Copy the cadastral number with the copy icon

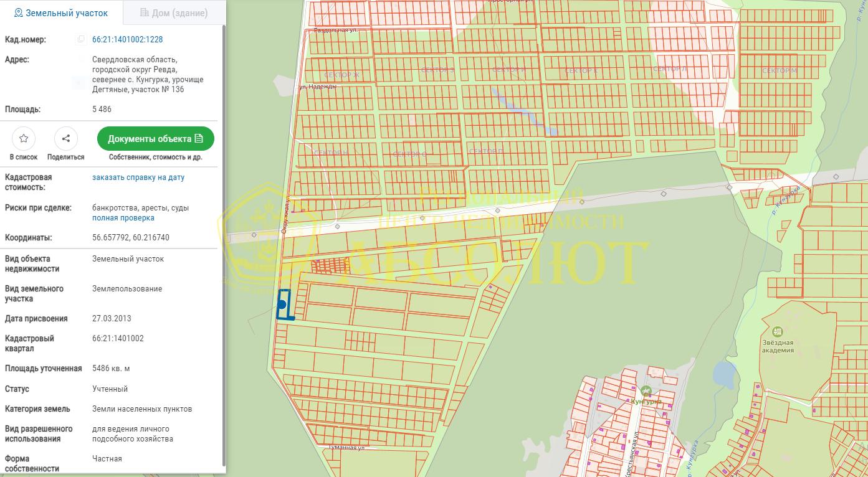pyautogui.click(x=80, y=40)
